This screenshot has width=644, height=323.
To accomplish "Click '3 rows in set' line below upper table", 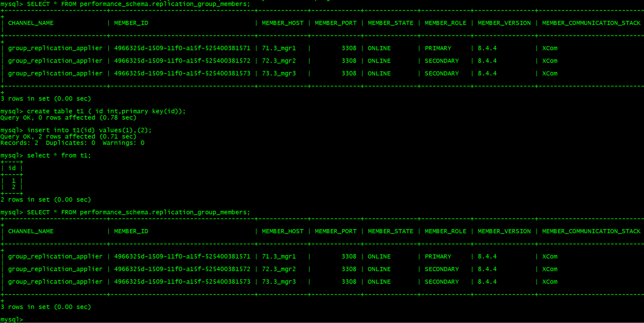I will [46, 99].
